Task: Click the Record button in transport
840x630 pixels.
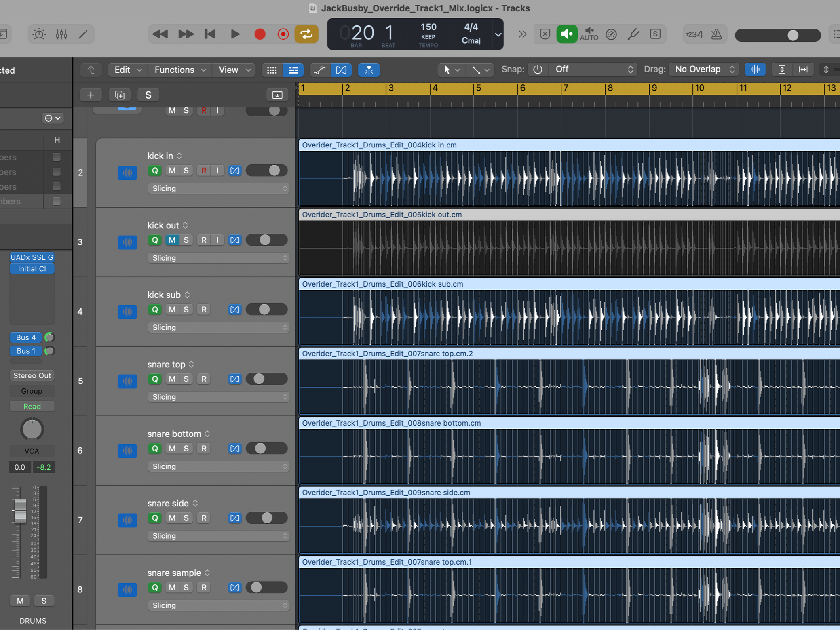Action: (x=260, y=34)
